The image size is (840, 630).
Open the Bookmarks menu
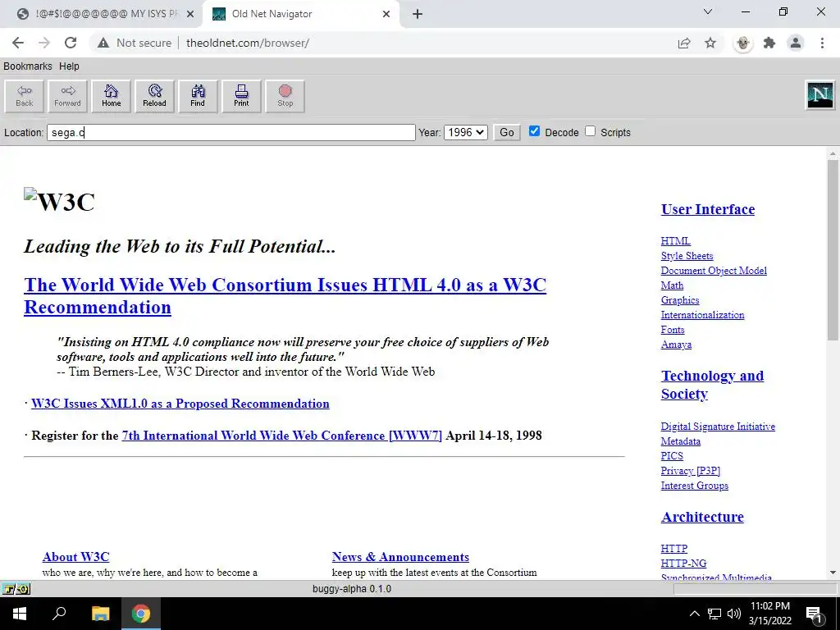point(28,66)
